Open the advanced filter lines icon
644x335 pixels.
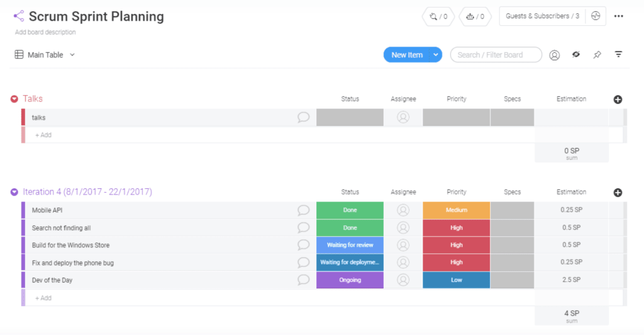point(618,54)
